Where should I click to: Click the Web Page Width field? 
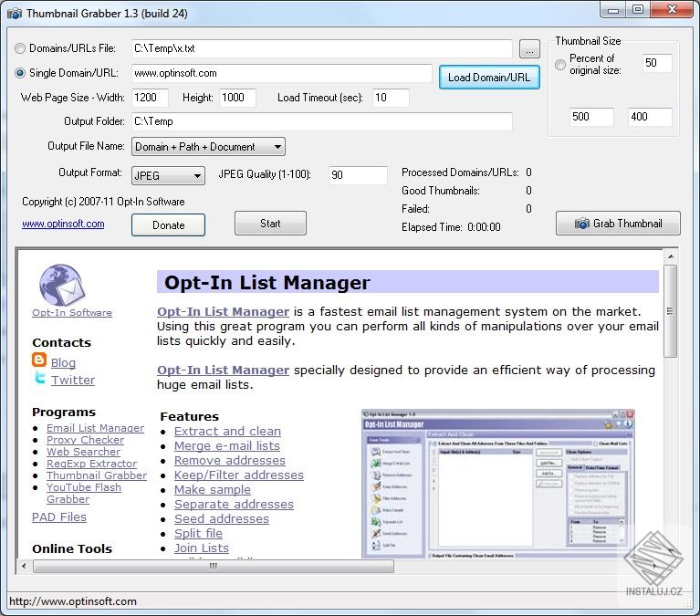pos(150,98)
